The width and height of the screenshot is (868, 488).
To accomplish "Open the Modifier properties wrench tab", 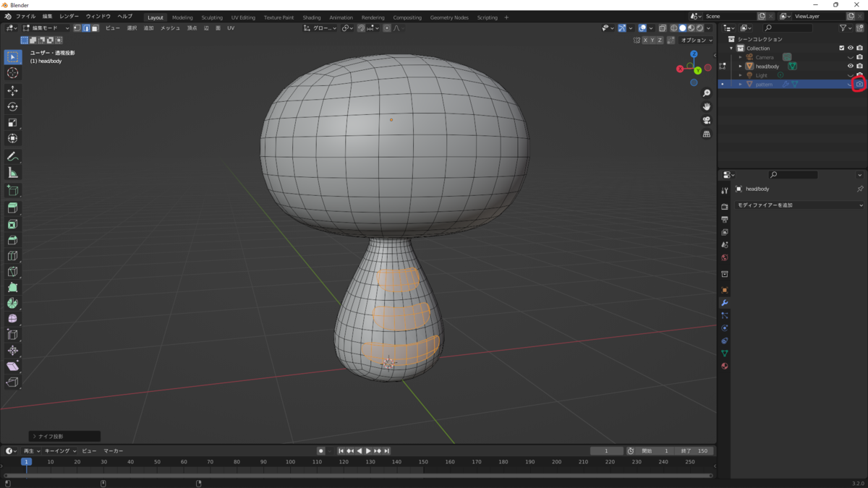I will (x=725, y=303).
